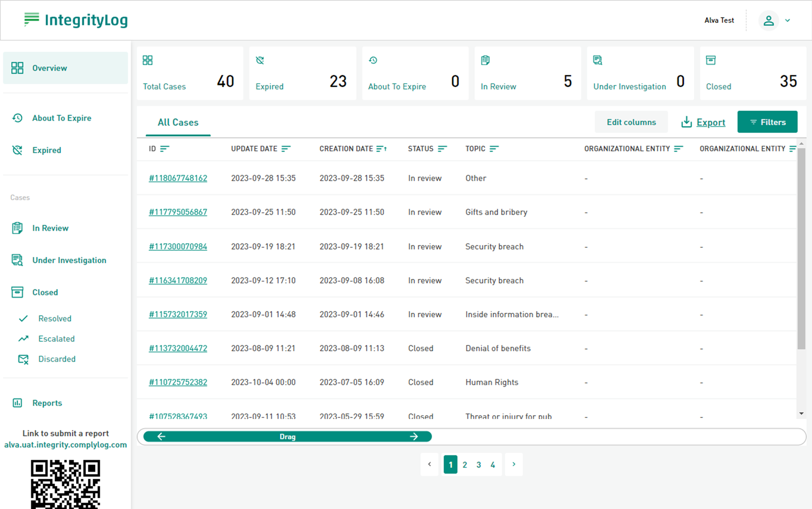Select the All Cases tab
The height and width of the screenshot is (509, 812).
point(178,122)
